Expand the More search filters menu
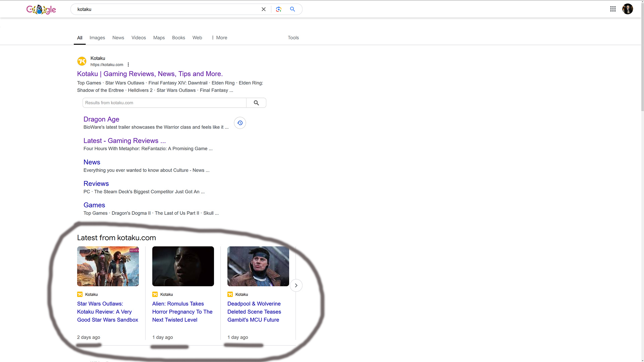644x362 pixels. (x=219, y=38)
